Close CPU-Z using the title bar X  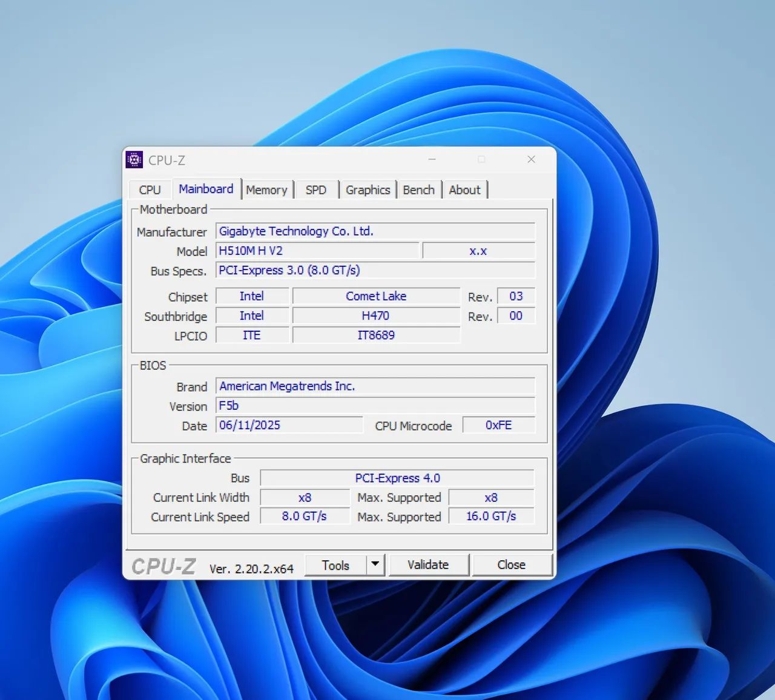531,159
